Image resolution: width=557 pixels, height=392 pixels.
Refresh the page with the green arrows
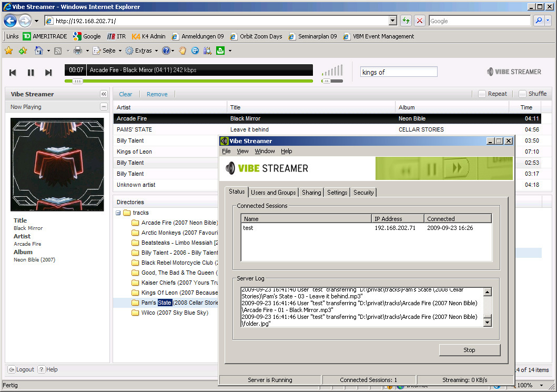click(406, 21)
